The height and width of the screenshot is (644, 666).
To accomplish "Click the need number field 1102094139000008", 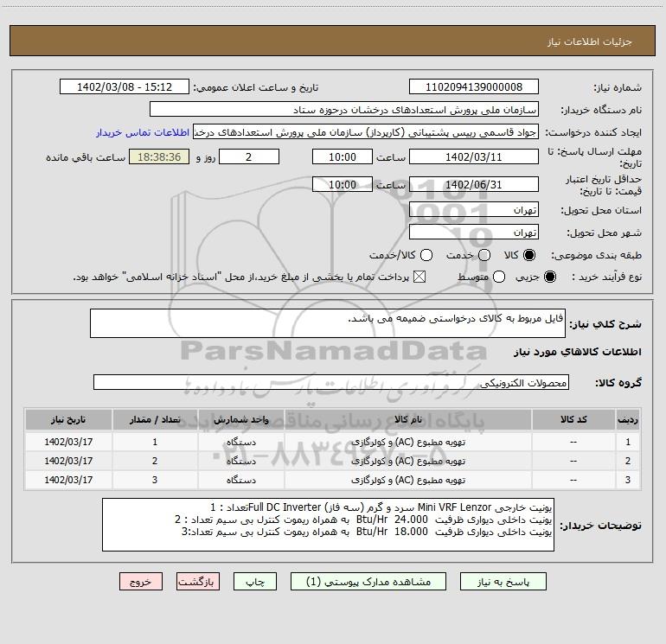I will point(474,86).
